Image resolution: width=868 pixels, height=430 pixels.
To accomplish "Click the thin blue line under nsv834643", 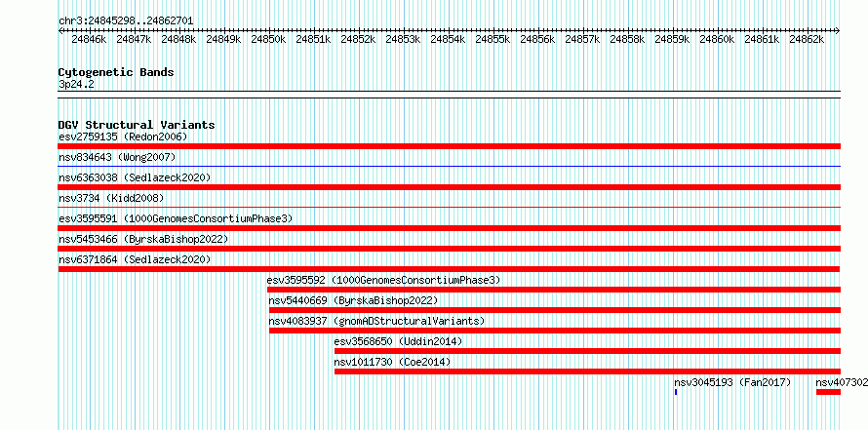I will (x=449, y=166).
